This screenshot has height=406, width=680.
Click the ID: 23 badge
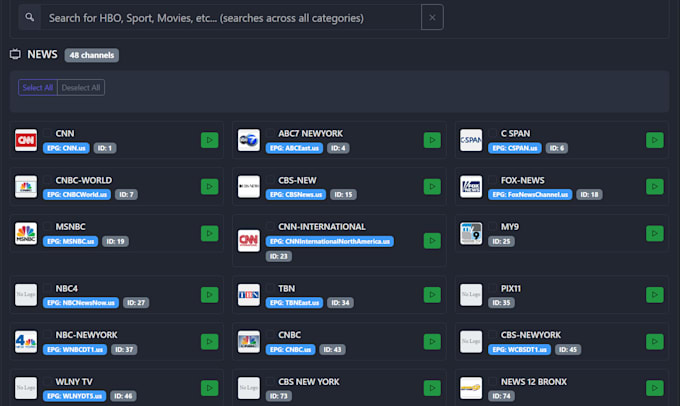279,256
